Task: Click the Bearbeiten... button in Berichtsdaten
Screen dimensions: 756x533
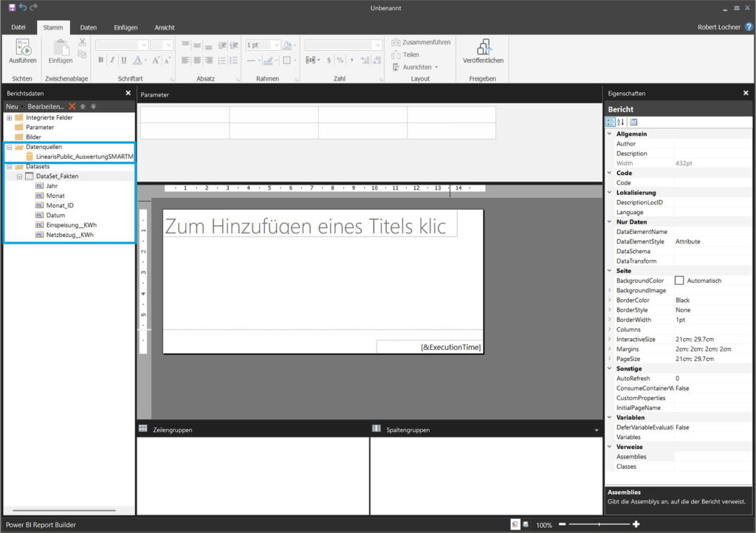Action: tap(46, 106)
